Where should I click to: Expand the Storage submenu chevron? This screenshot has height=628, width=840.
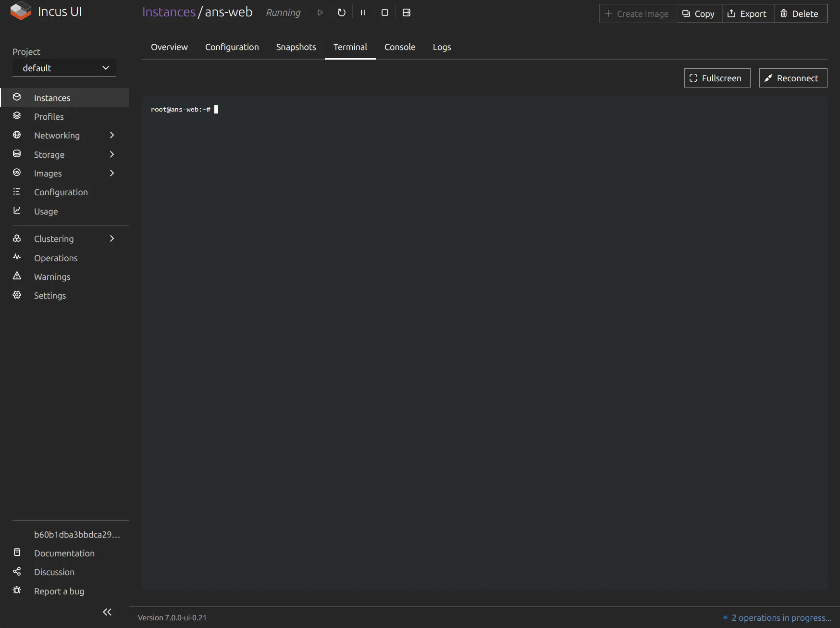coord(112,154)
